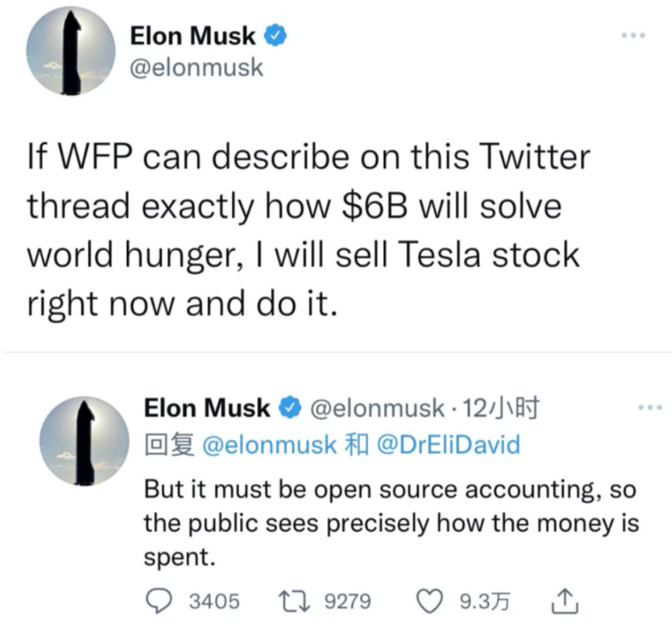The width and height of the screenshot is (672, 633).
Task: Click the main tweet's @elonmusk handle
Action: tap(196, 67)
